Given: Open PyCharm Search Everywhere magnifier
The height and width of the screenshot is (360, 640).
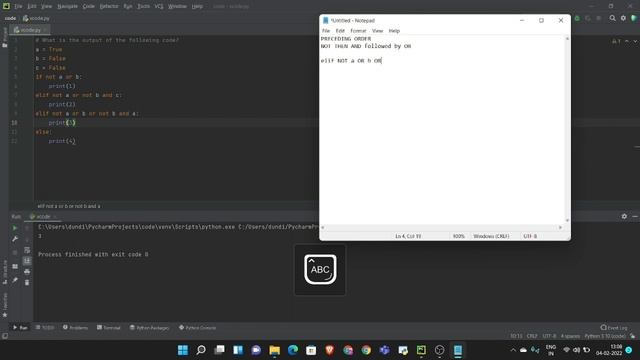Looking at the screenshot, I should [x=613, y=18].
